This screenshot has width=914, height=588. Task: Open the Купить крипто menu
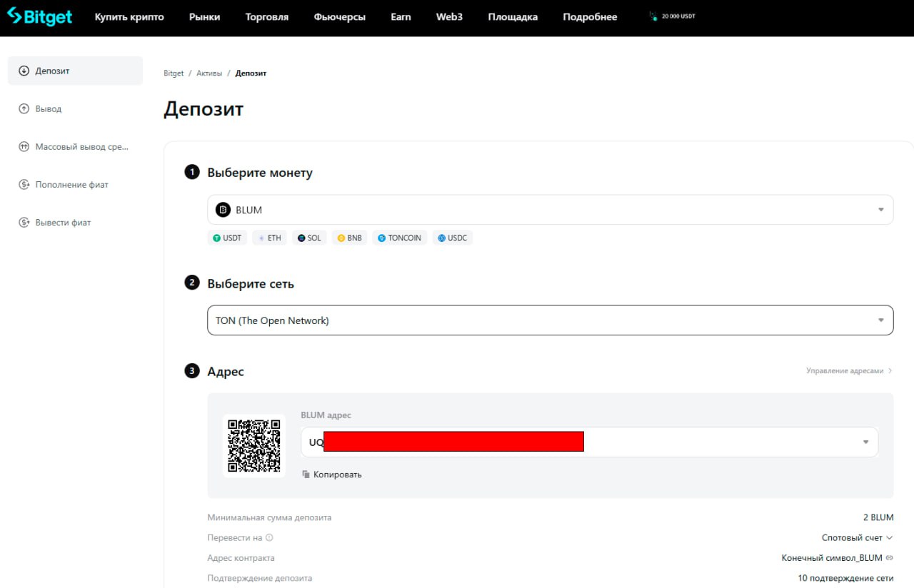click(x=129, y=17)
